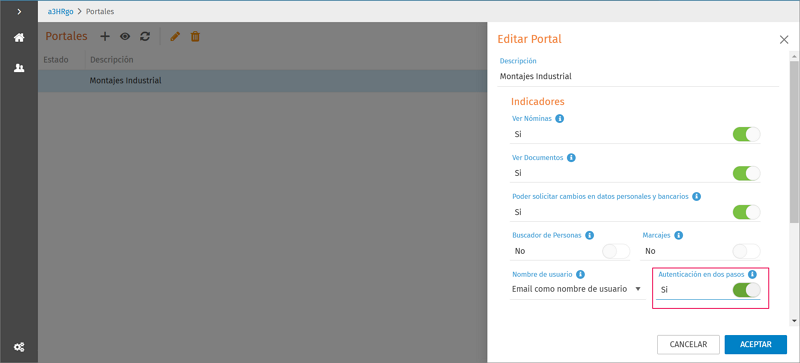Close the Editar Portal panel
The width and height of the screenshot is (800, 363).
click(x=784, y=40)
